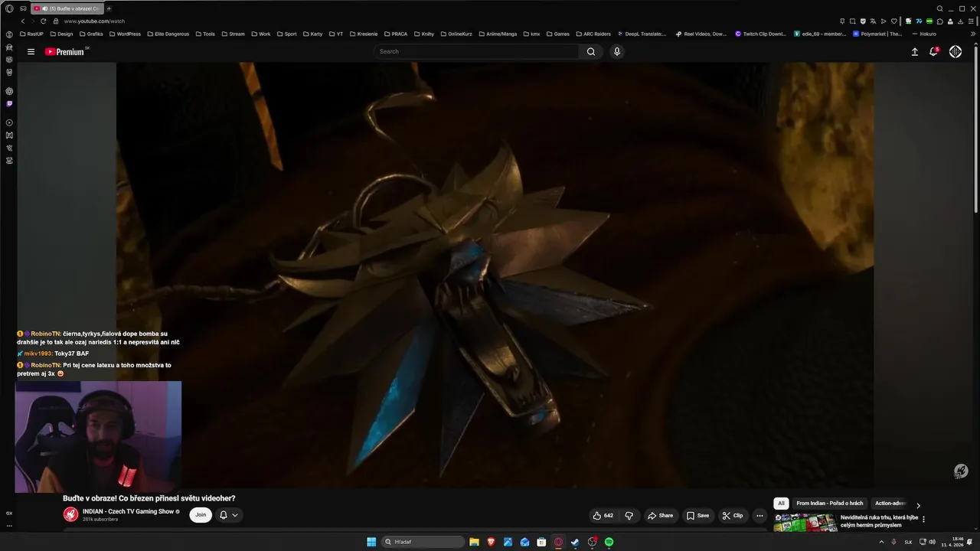Select the Action-adventure chip
980x551 pixels.
pyautogui.click(x=890, y=504)
